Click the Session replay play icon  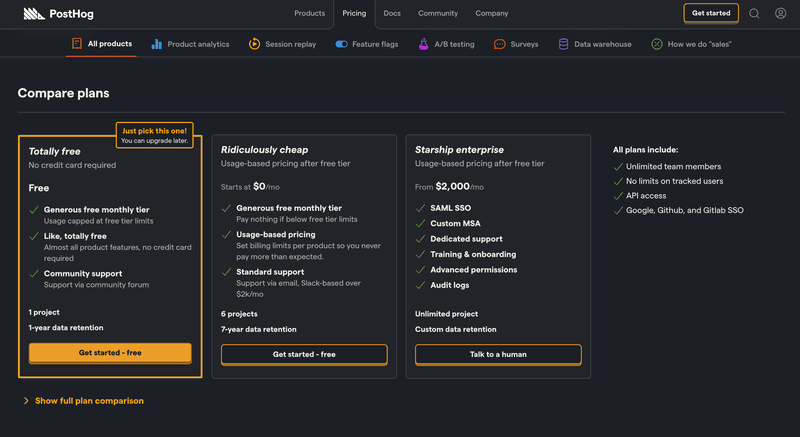[254, 44]
